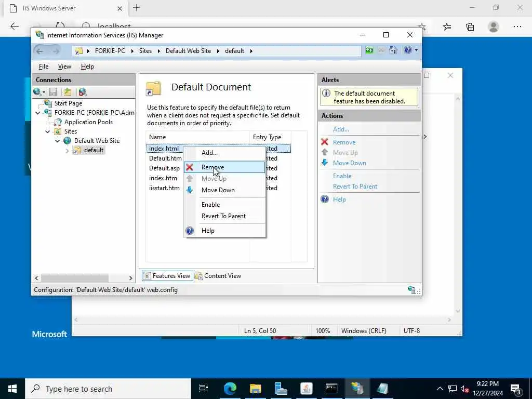This screenshot has height=399, width=532.
Task: Select iisstart.htm in document list
Action: point(164,188)
